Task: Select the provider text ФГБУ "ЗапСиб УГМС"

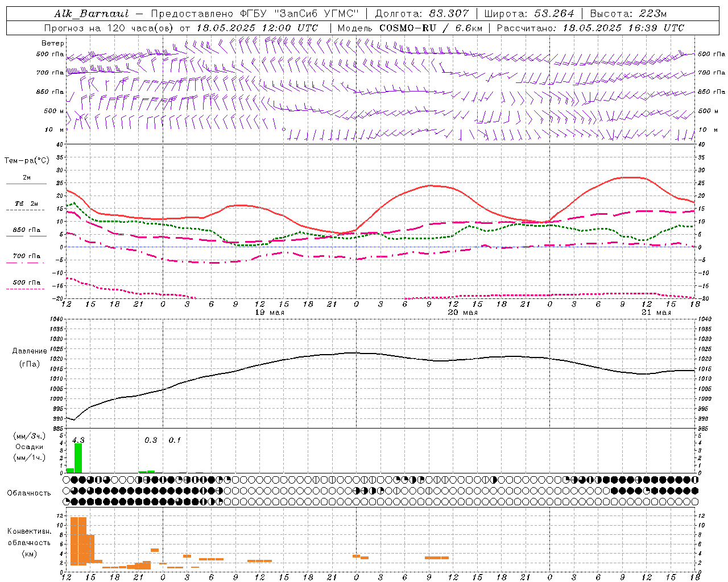Action: 299,14
